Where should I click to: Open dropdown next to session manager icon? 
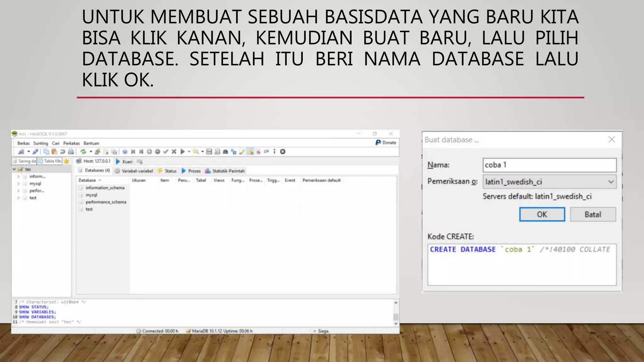click(x=29, y=152)
